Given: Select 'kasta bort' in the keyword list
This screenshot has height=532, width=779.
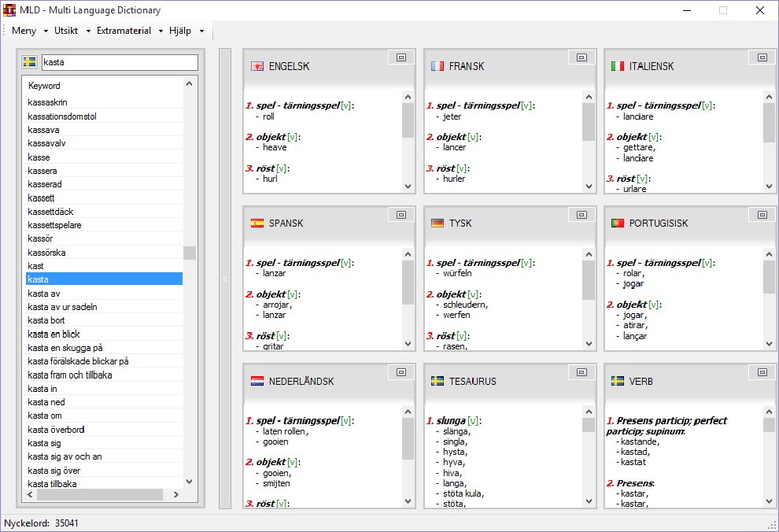Looking at the screenshot, I should [x=46, y=320].
